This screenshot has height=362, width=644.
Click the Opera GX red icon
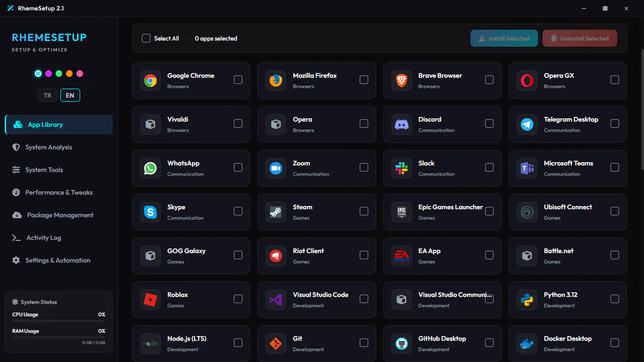click(527, 81)
